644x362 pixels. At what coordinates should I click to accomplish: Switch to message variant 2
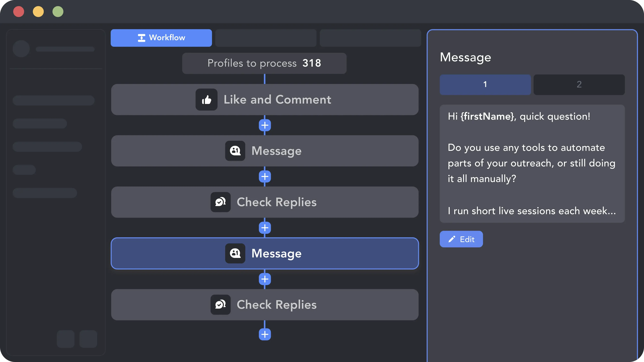pos(579,84)
